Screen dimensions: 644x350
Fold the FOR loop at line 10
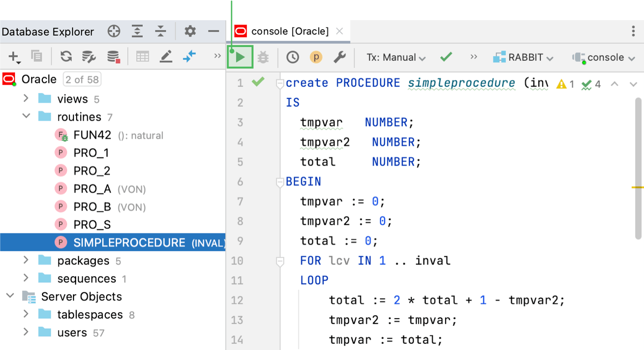(280, 261)
